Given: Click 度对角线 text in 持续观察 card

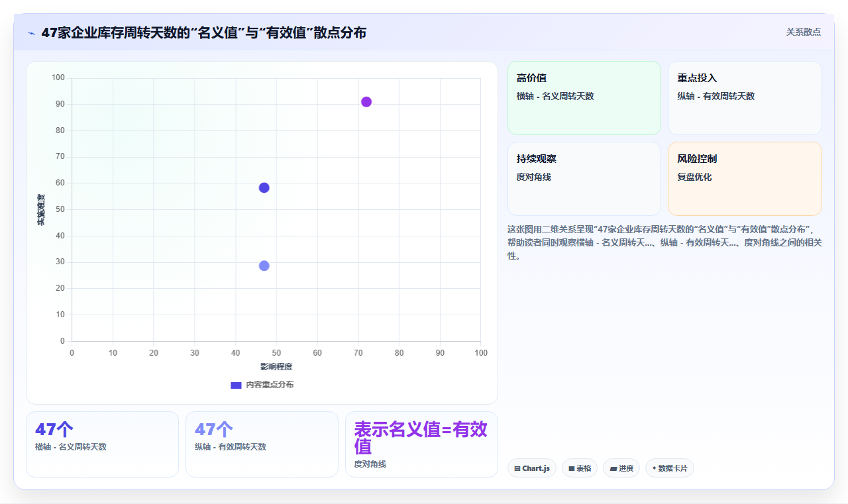Looking at the screenshot, I should pos(534,177).
